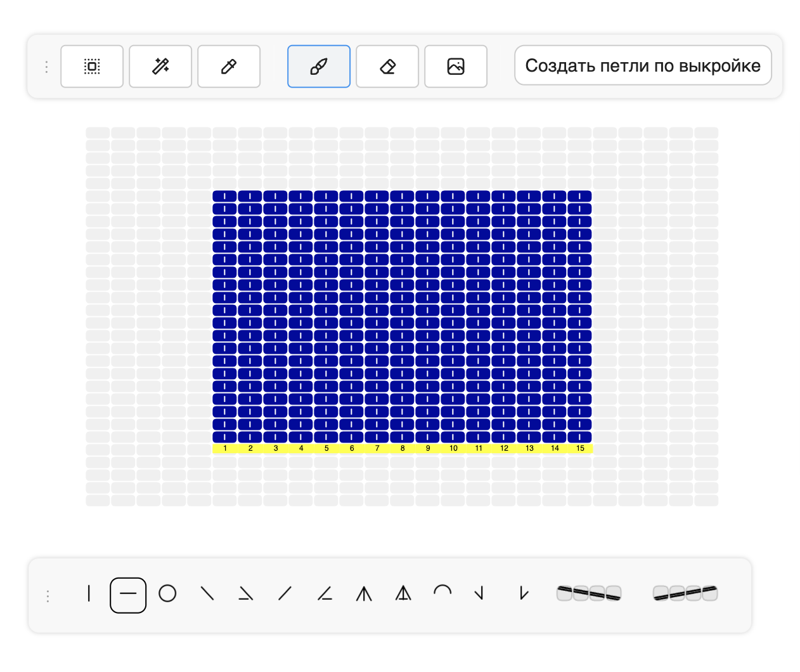Image resolution: width=800 pixels, height=672 pixels.
Task: Click 'Создать петли по выкройке' button
Action: 643,65
